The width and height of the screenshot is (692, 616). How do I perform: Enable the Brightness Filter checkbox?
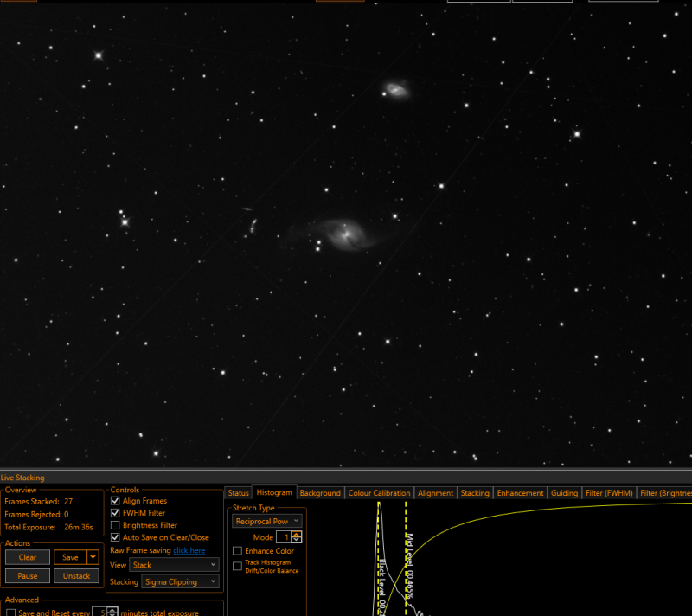click(115, 525)
